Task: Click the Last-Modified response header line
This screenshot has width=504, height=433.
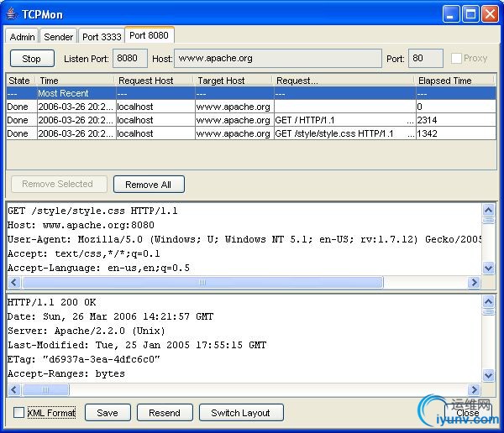Action: click(137, 345)
